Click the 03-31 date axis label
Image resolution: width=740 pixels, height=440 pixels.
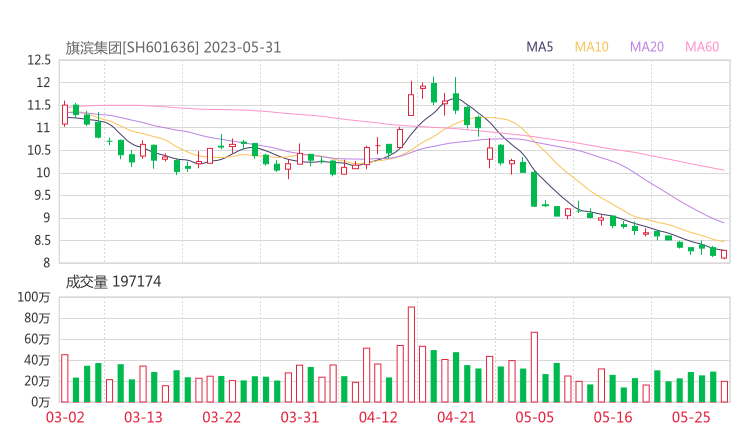coord(300,417)
